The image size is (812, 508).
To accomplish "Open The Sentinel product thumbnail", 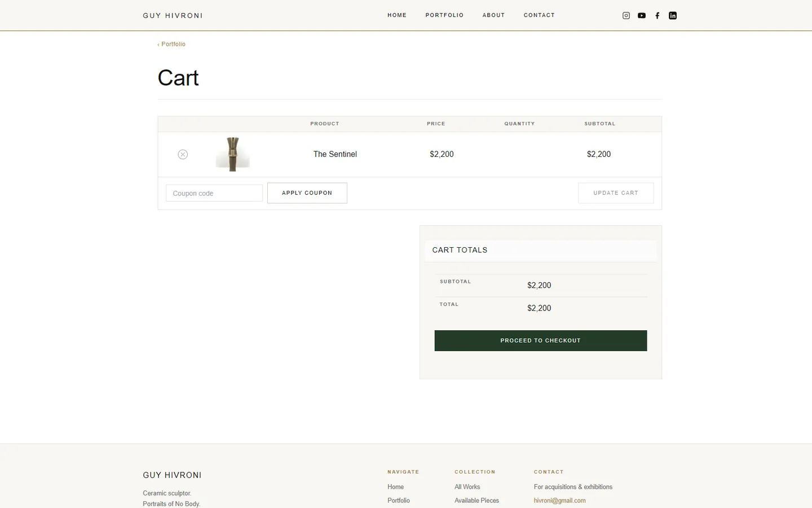I will coord(232,154).
